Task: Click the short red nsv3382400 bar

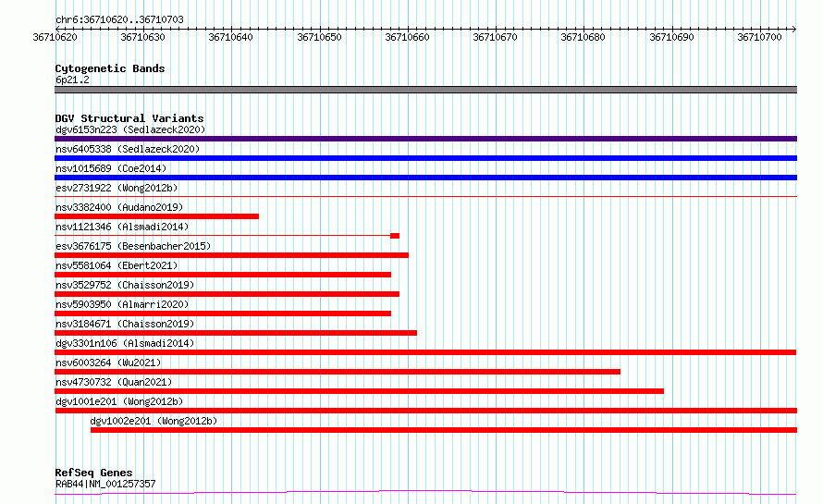Action: (x=156, y=216)
